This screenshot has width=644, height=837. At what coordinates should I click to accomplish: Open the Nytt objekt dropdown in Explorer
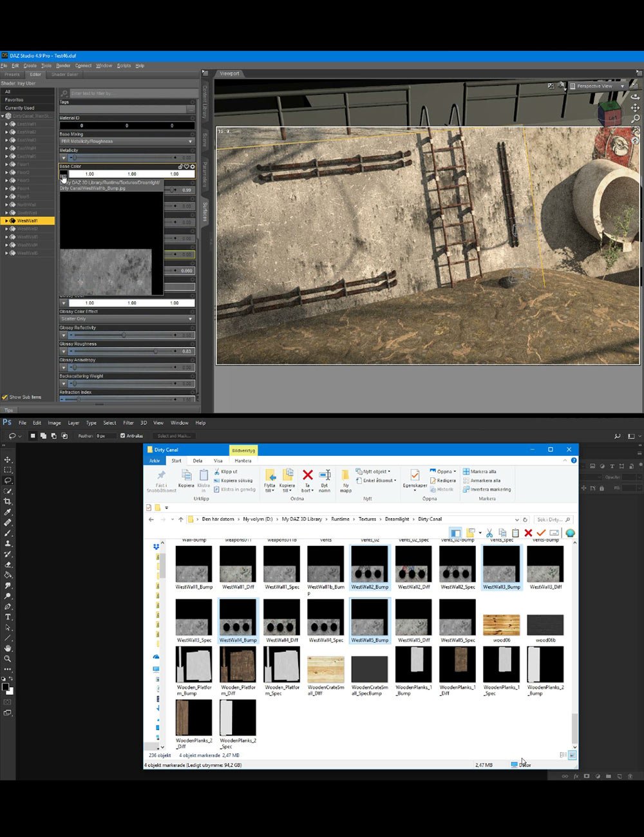[x=374, y=471]
